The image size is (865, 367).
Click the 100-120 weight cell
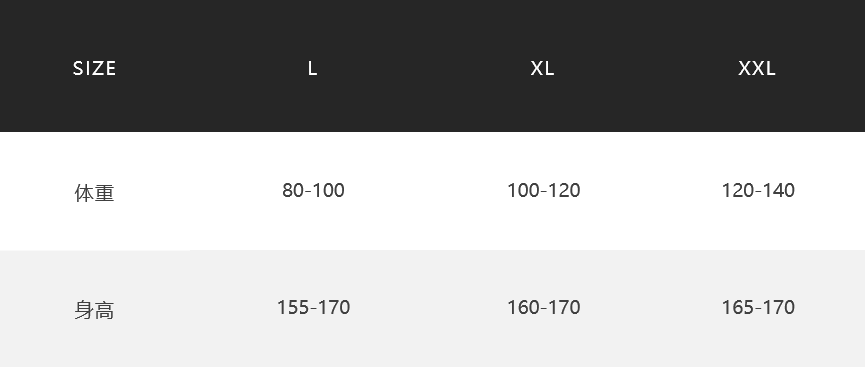[x=543, y=190]
